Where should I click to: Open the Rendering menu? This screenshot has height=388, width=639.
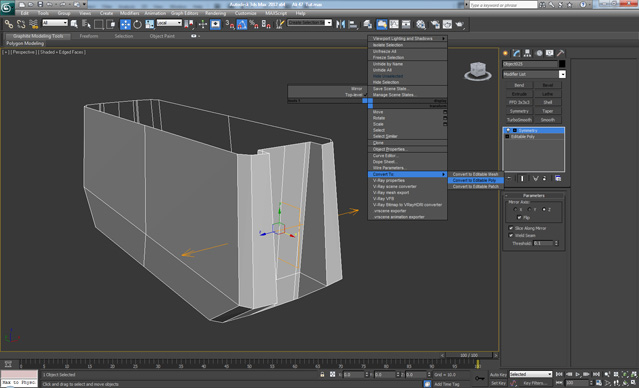(215, 13)
